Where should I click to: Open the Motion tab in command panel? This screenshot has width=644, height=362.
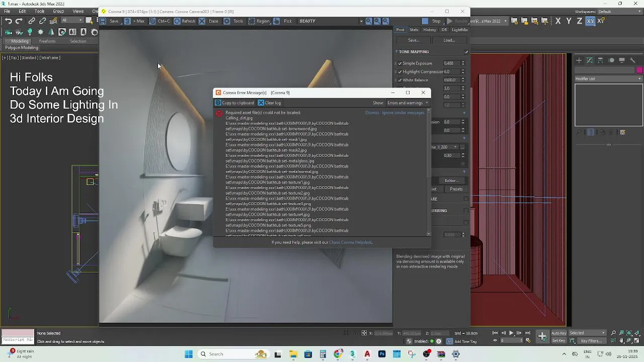click(x=611, y=60)
